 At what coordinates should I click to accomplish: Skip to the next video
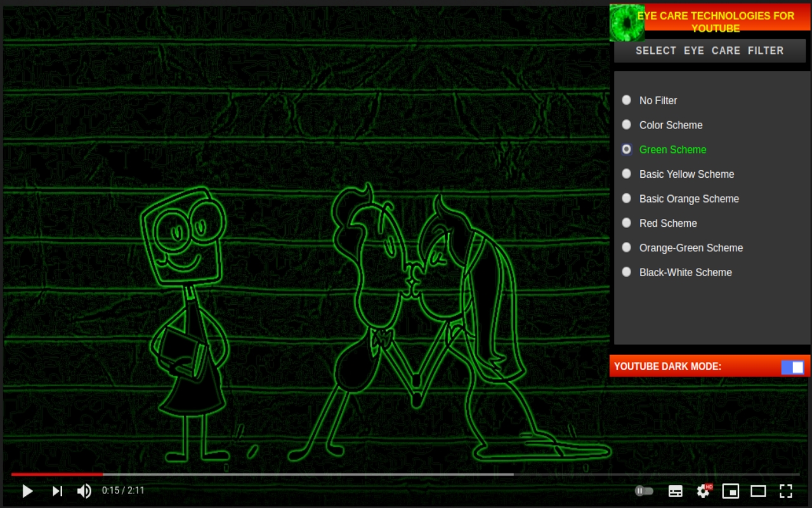coord(57,491)
